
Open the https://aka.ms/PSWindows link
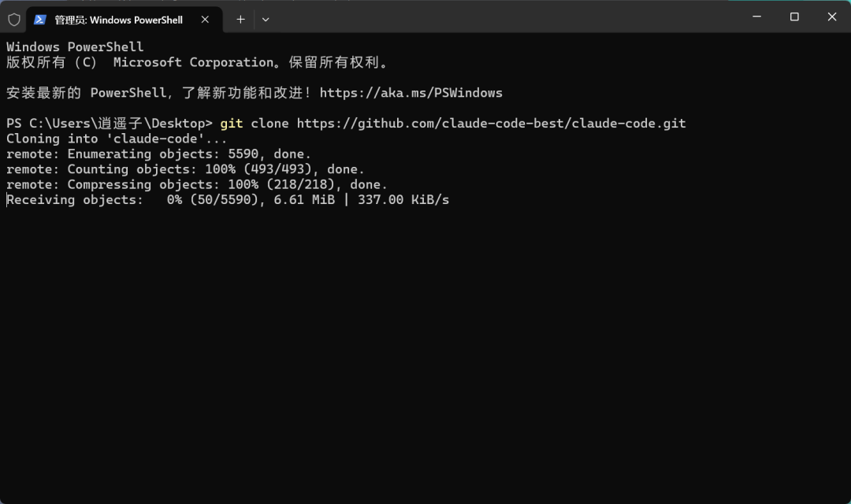coord(411,93)
